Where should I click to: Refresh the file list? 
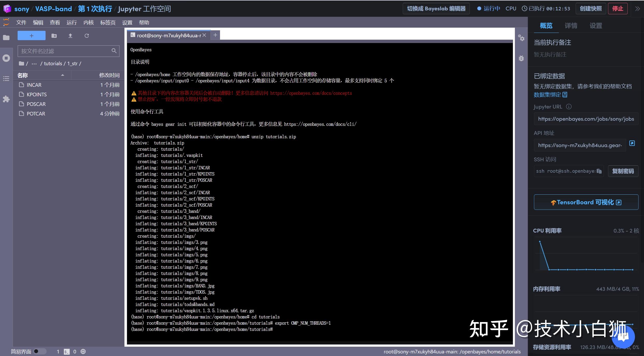(x=87, y=36)
